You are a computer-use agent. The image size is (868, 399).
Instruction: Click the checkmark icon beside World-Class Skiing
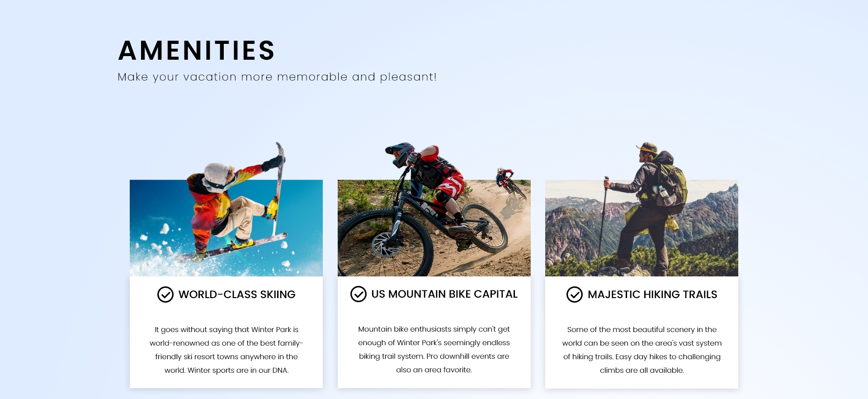pyautogui.click(x=165, y=294)
